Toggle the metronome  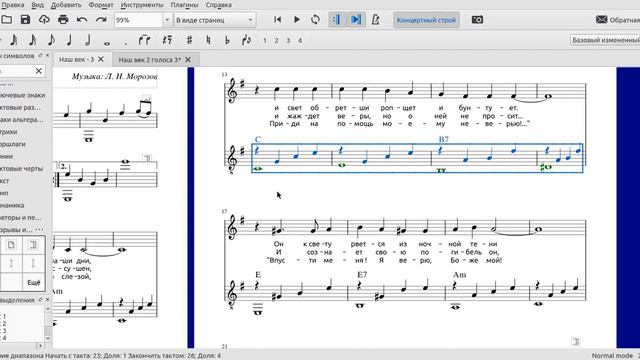click(x=376, y=20)
